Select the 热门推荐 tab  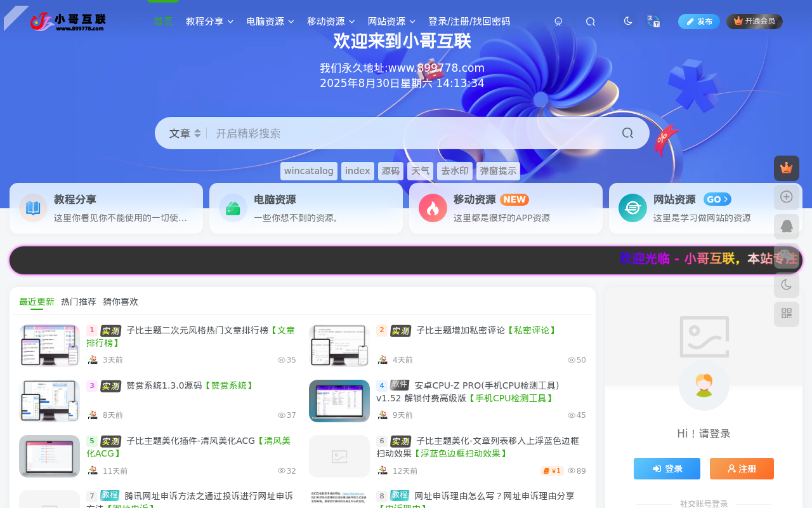coord(79,302)
